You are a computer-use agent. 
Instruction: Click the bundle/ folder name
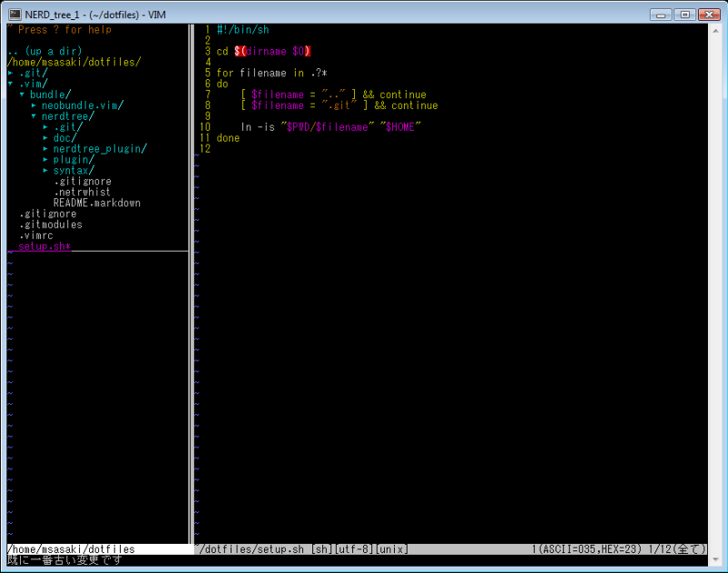coord(50,95)
